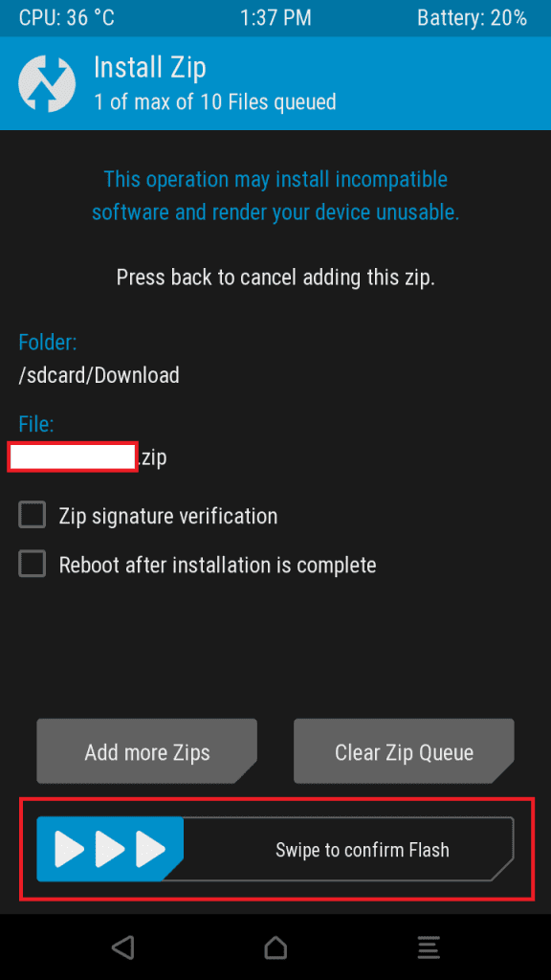Click the first arrow on swipe slider
Screen dimensions: 551x980
69,850
